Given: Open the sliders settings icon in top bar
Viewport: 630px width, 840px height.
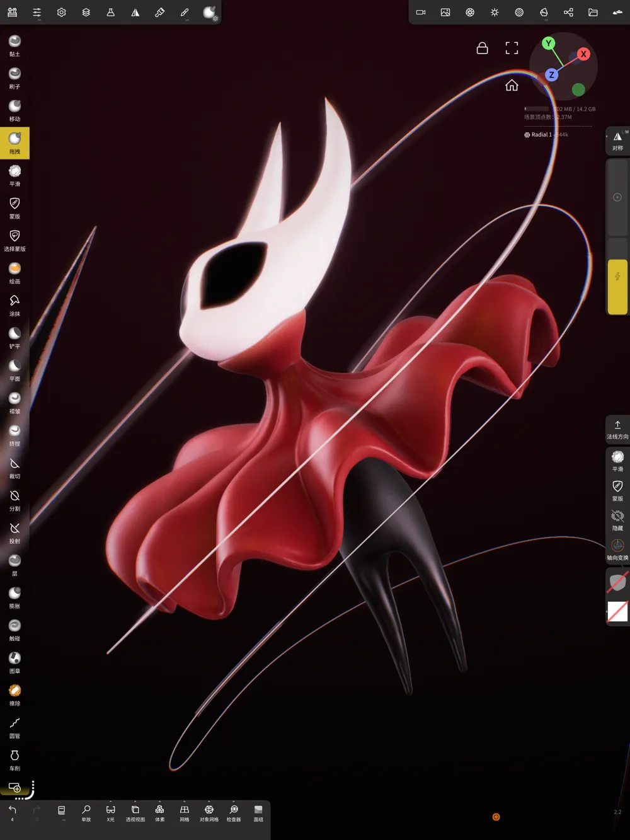Looking at the screenshot, I should coord(37,12).
